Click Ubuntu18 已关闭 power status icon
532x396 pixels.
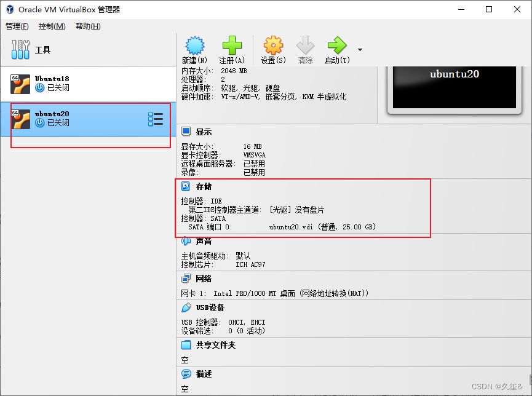[x=40, y=88]
